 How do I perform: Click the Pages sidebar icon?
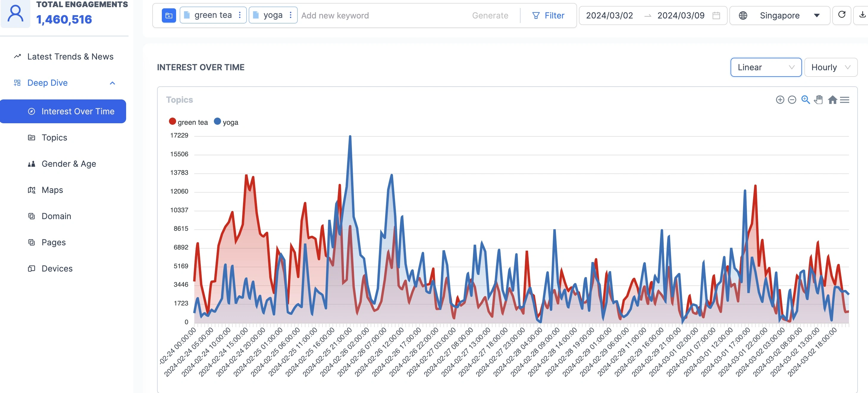pyautogui.click(x=32, y=243)
